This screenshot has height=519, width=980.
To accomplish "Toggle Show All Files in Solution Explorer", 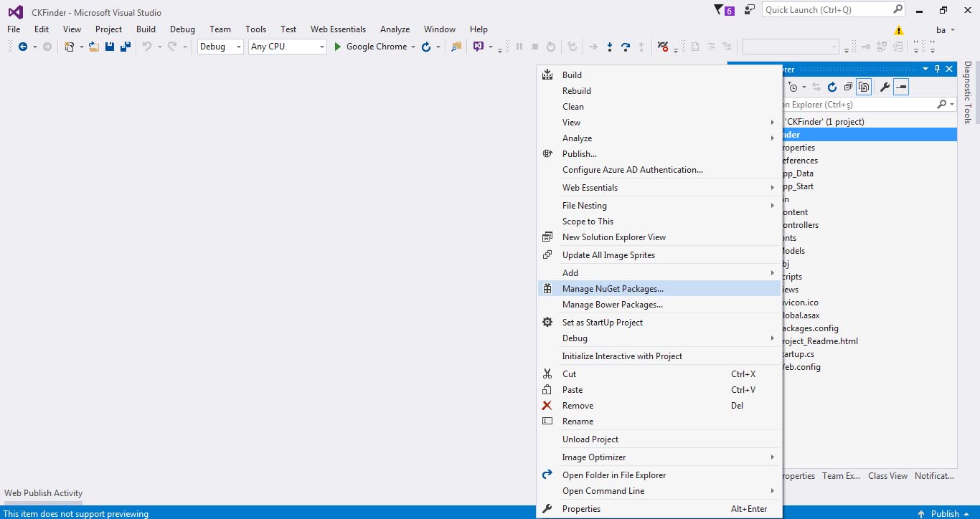I will pos(864,87).
